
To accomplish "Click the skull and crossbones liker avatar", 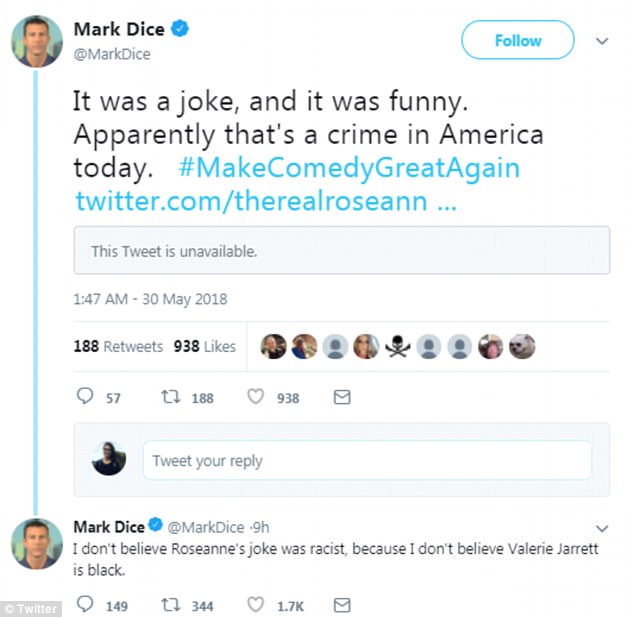I will point(398,346).
